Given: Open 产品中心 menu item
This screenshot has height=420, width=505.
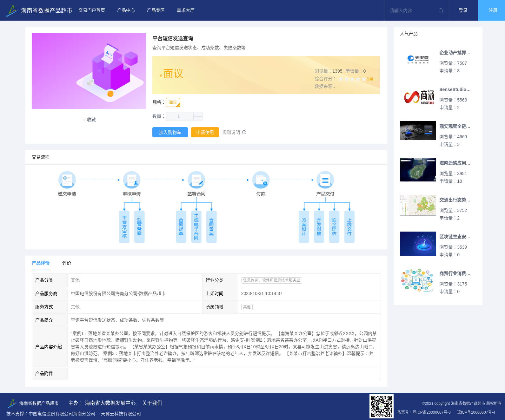Looking at the screenshot, I should [126, 10].
